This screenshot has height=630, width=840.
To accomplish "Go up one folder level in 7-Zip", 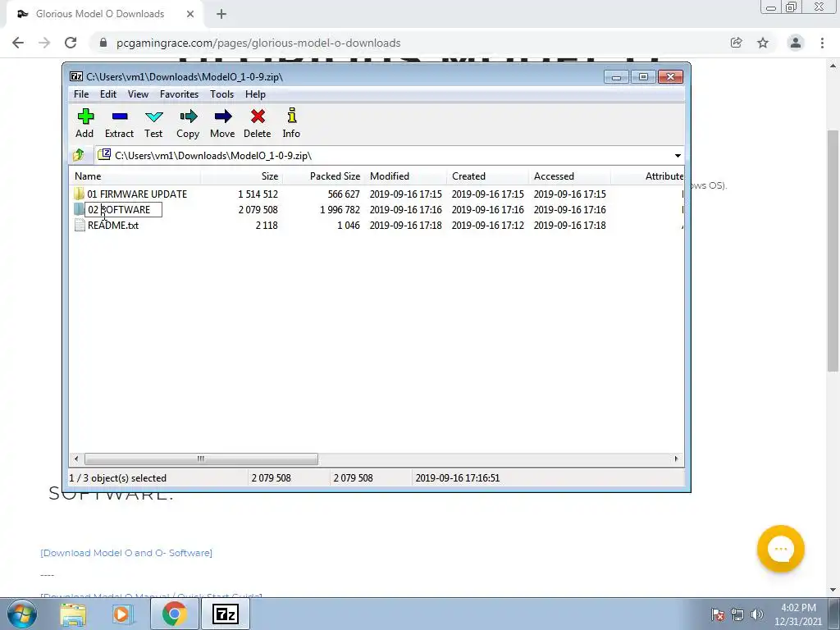I will (x=79, y=155).
